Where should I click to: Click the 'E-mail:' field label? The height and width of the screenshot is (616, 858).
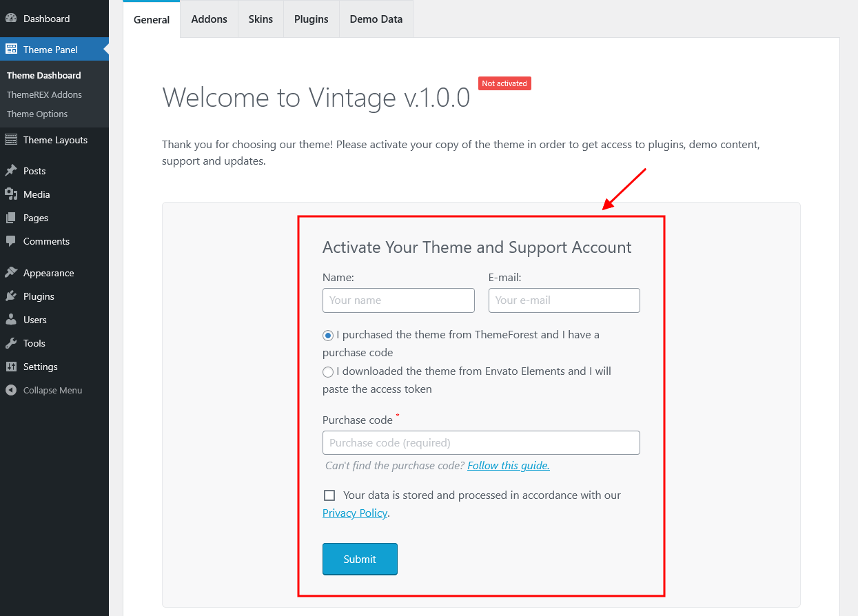pyautogui.click(x=505, y=277)
